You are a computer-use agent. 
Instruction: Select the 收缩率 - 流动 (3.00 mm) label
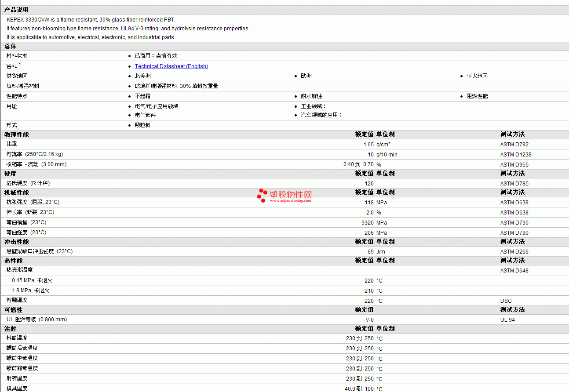36,164
